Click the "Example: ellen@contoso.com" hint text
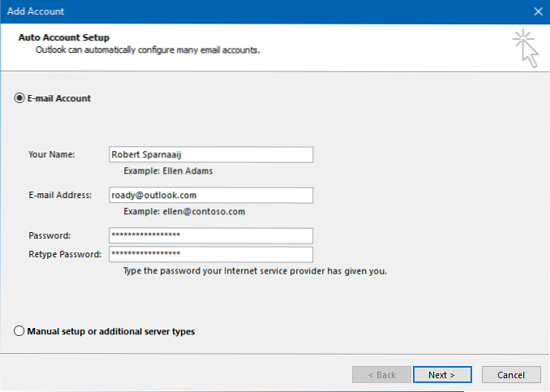This screenshot has height=392, width=550. 183,212
